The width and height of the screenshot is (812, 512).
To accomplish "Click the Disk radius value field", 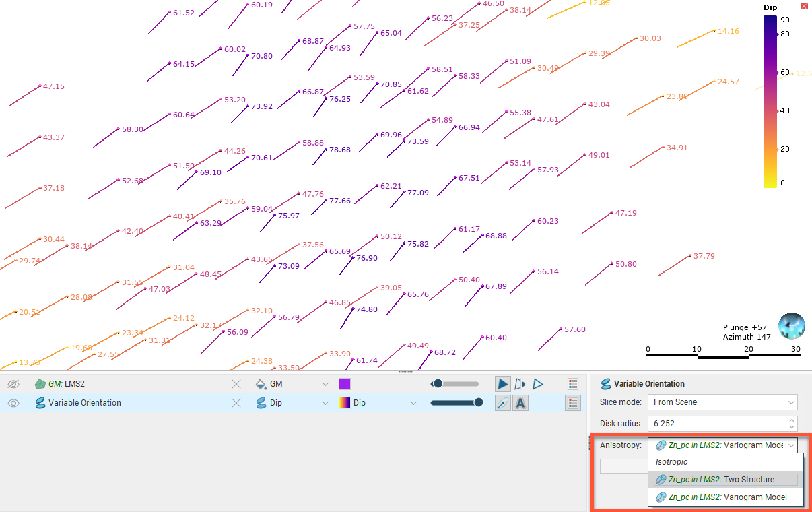I will (717, 424).
